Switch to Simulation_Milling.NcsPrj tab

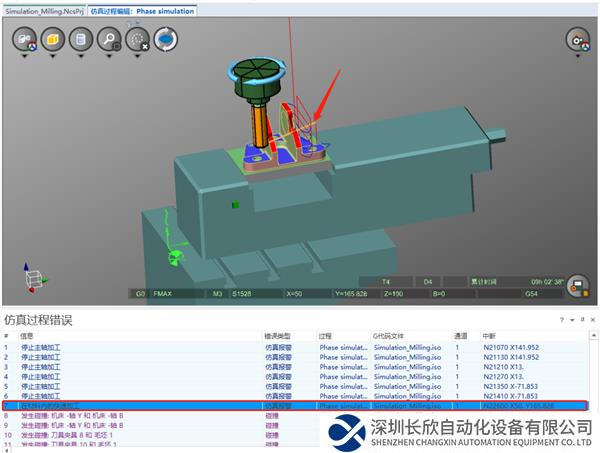(x=44, y=9)
